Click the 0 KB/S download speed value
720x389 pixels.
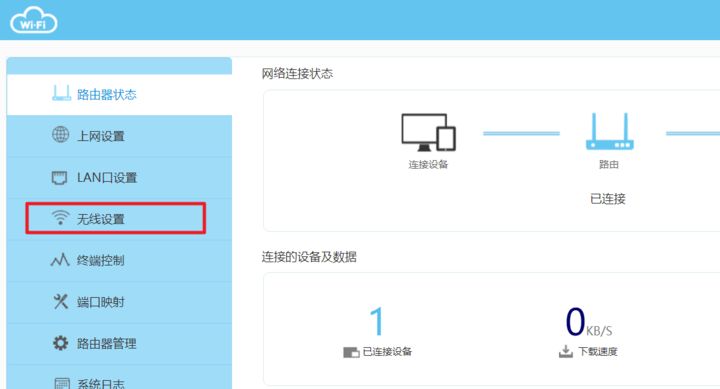click(x=589, y=321)
